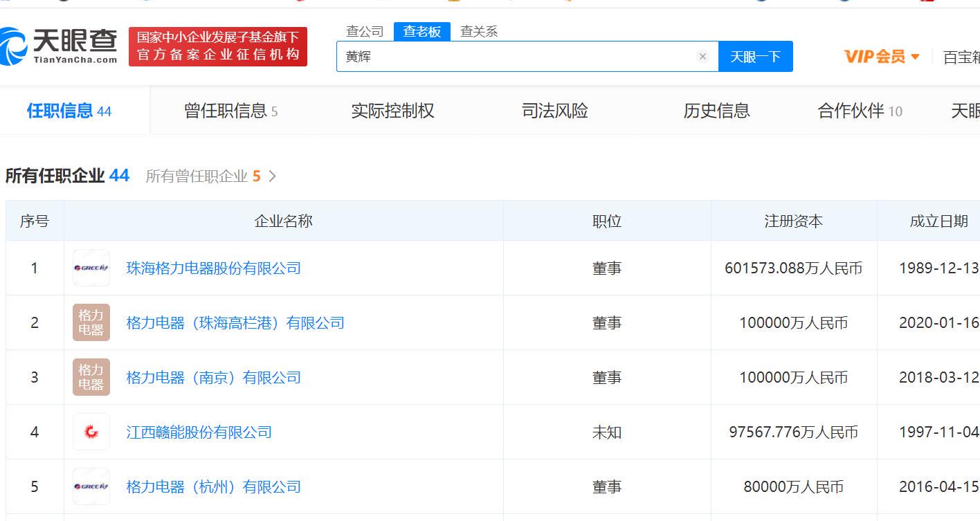Switch to the 查关系 search tab
This screenshot has width=980, height=521.
click(478, 30)
